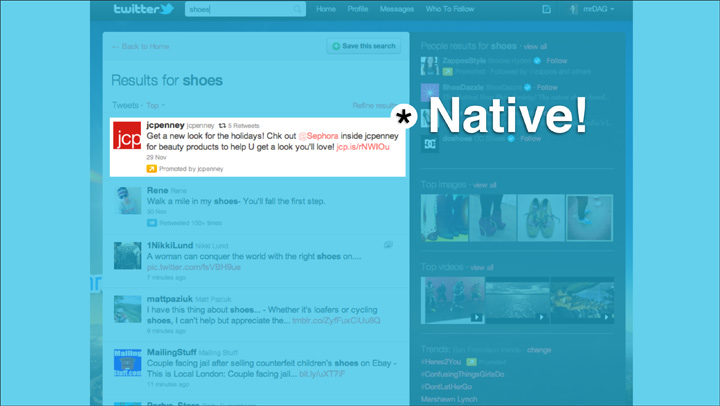Open fourth top image thumbnail
720x406 pixels.
pyautogui.click(x=590, y=218)
